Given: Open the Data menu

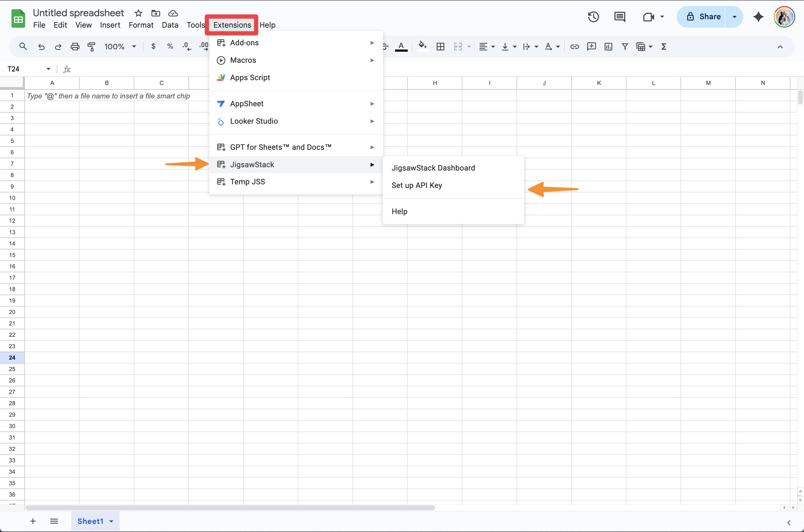Looking at the screenshot, I should click(170, 25).
